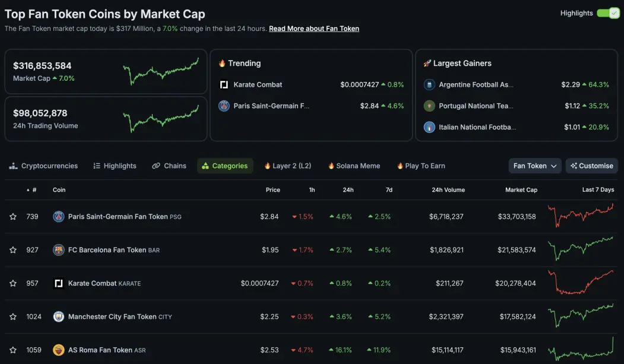Sort by 24h Volume column header
The height and width of the screenshot is (364, 624).
(448, 190)
